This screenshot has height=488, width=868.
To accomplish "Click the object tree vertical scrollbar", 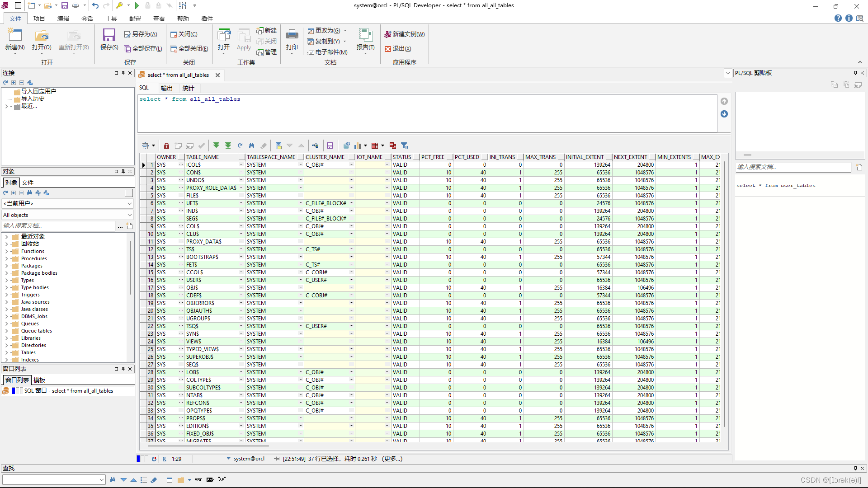I will tap(131, 267).
